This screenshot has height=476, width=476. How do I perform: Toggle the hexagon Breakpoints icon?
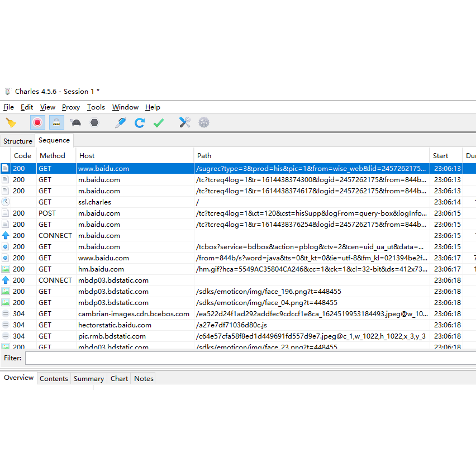(x=94, y=123)
